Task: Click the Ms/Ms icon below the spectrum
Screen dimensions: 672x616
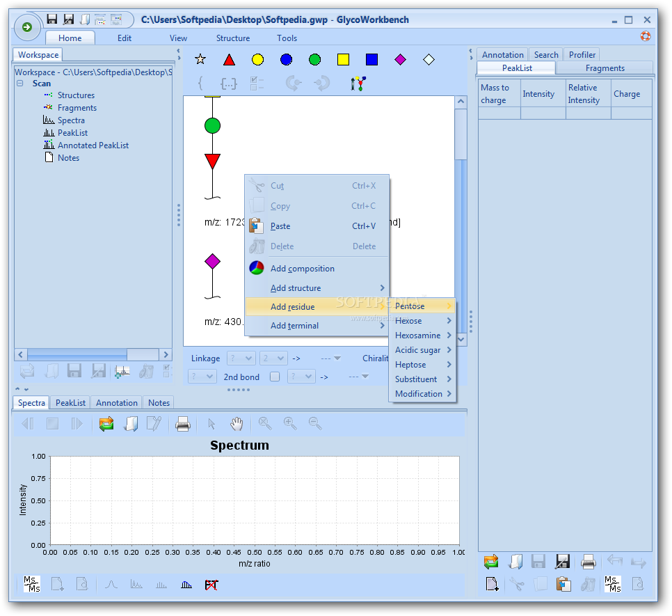Action: [32, 584]
